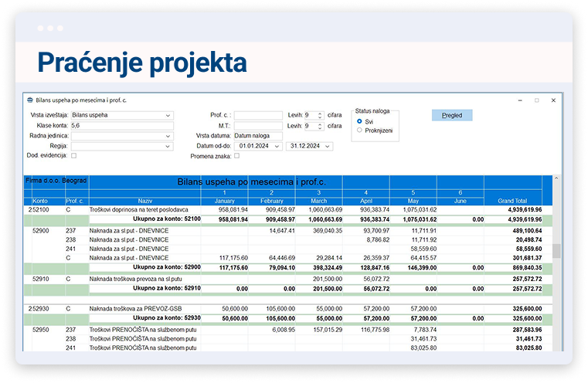Click the Pregled button
Viewport: 588px width, 383px height.
coord(451,115)
